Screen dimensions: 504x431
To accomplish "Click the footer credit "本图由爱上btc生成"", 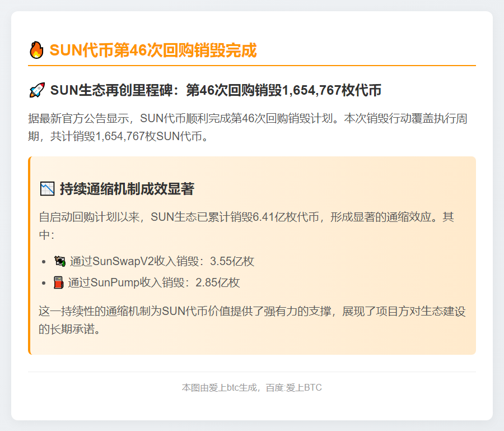I will (x=220, y=387).
